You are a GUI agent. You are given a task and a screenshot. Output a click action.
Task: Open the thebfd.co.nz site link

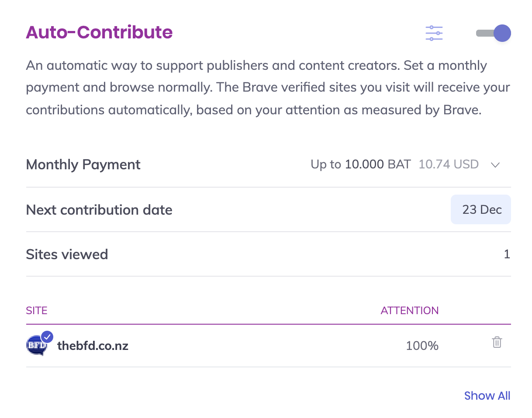[93, 346]
